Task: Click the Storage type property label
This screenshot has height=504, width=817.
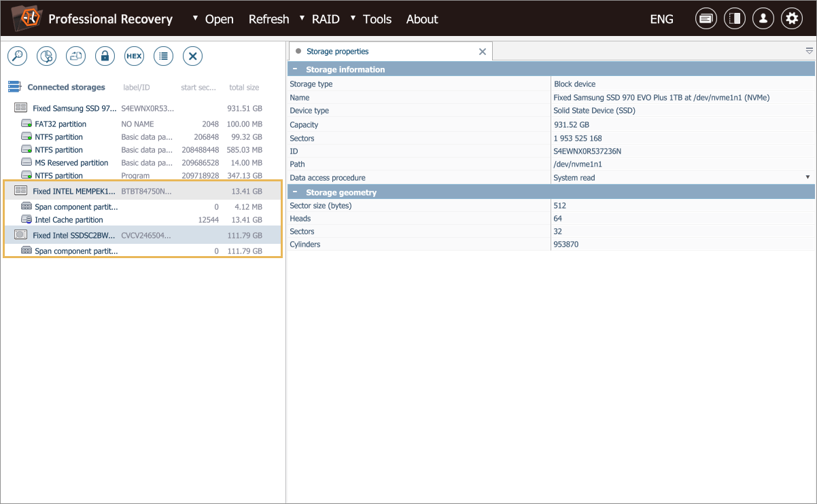Action: pyautogui.click(x=311, y=84)
